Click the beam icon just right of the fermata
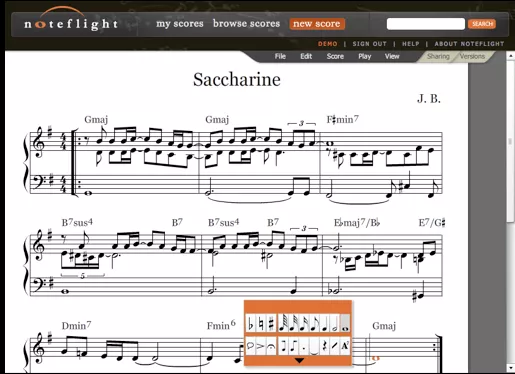Screen dimensions: 515x374 pos(284,346)
